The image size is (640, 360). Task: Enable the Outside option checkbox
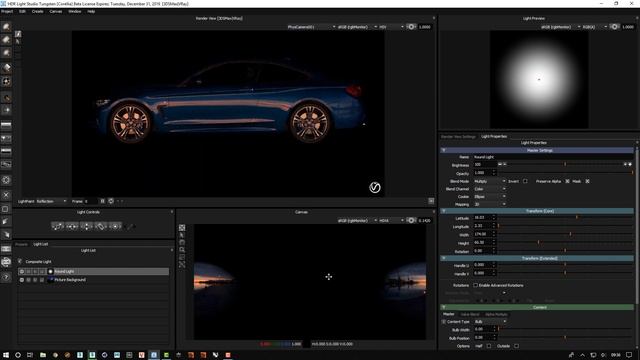tap(516, 346)
